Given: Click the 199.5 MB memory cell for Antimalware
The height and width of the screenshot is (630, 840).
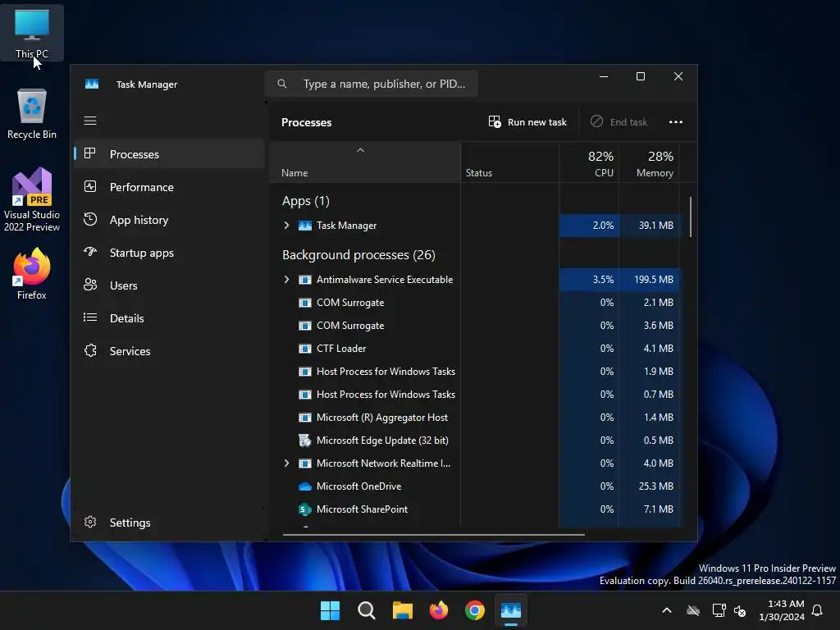Looking at the screenshot, I should 650,280.
